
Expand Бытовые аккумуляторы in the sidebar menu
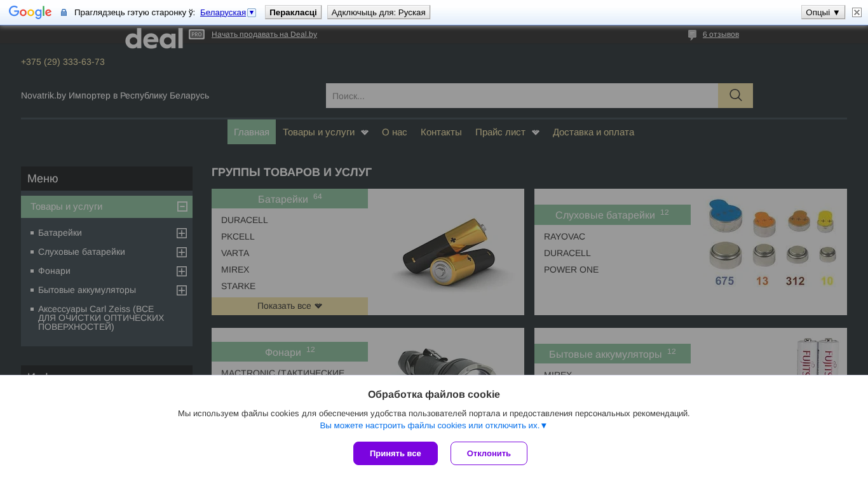coord(182,290)
